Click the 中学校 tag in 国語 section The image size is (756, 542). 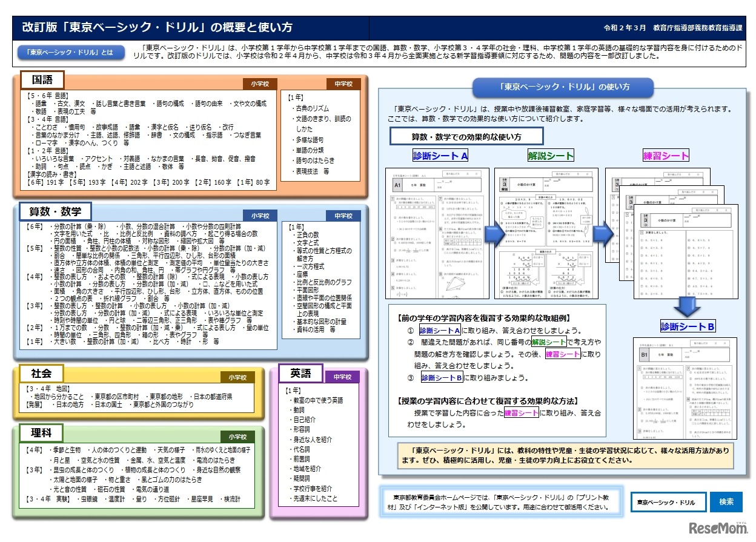click(343, 84)
